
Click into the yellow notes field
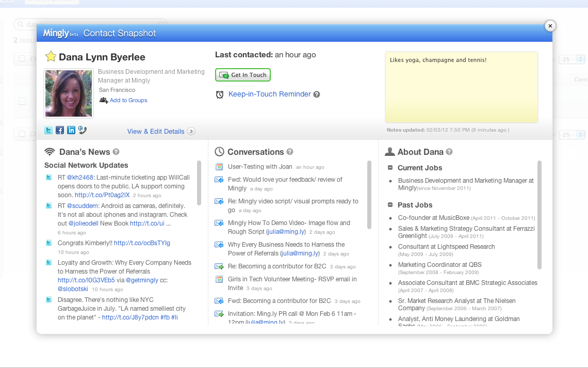[x=461, y=88]
